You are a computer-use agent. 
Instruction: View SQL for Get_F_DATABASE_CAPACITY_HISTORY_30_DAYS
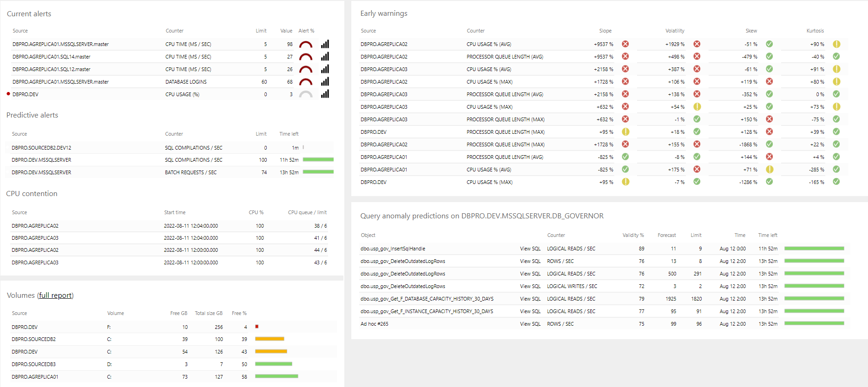[x=530, y=299]
